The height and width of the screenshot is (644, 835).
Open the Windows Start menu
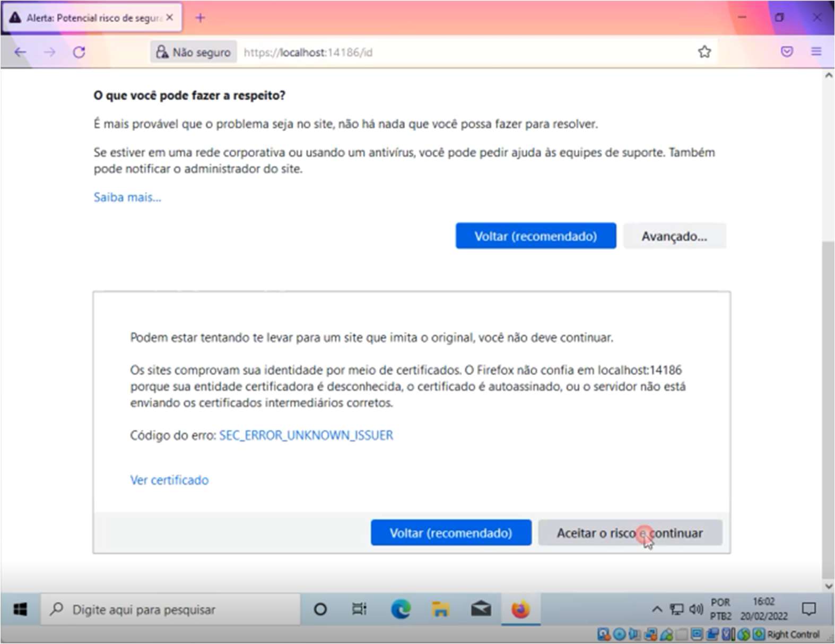click(20, 610)
